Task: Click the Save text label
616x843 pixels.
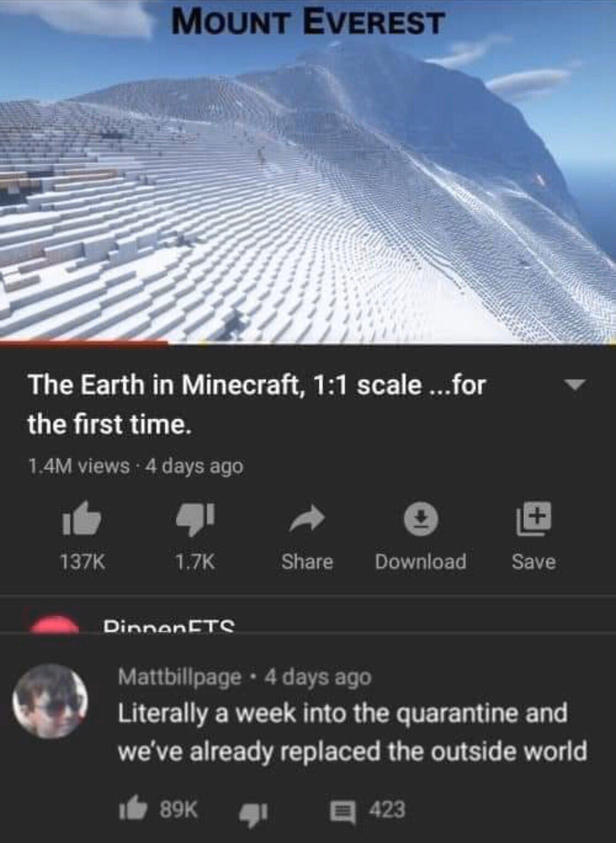Action: pyautogui.click(x=534, y=562)
